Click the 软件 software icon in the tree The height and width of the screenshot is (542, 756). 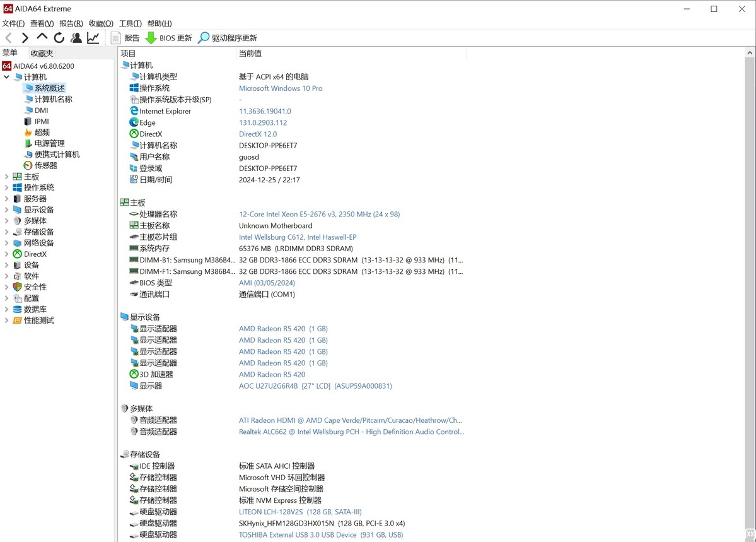click(18, 276)
